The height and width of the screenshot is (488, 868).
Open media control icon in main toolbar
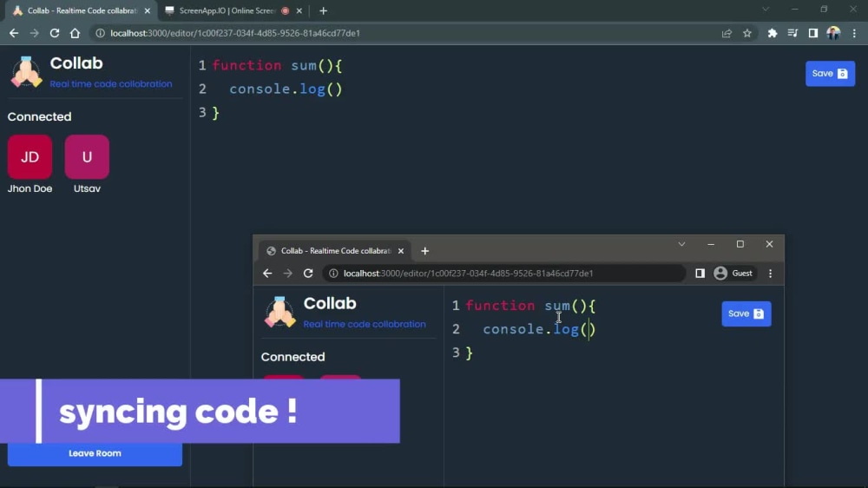coord(792,33)
